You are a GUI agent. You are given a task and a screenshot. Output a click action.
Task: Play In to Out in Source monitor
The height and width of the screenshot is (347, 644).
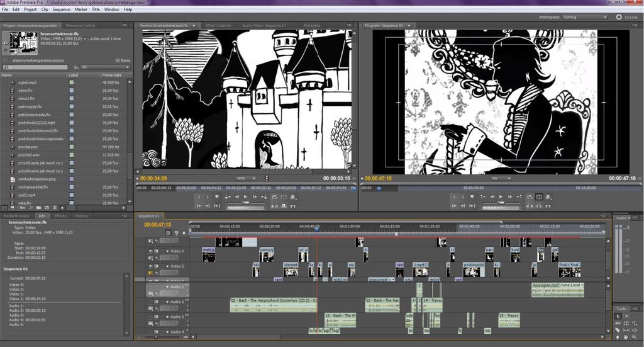[217, 205]
